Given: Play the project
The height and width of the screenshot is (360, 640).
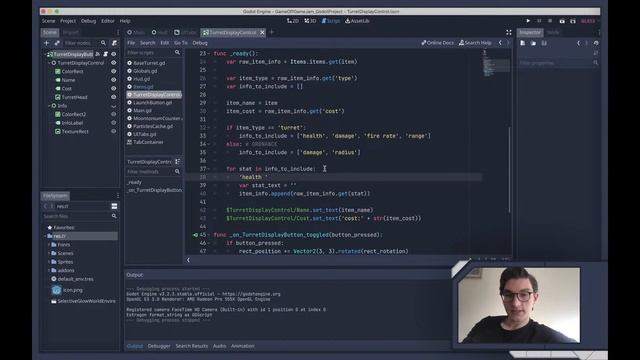Looking at the screenshot, I should click(528, 21).
